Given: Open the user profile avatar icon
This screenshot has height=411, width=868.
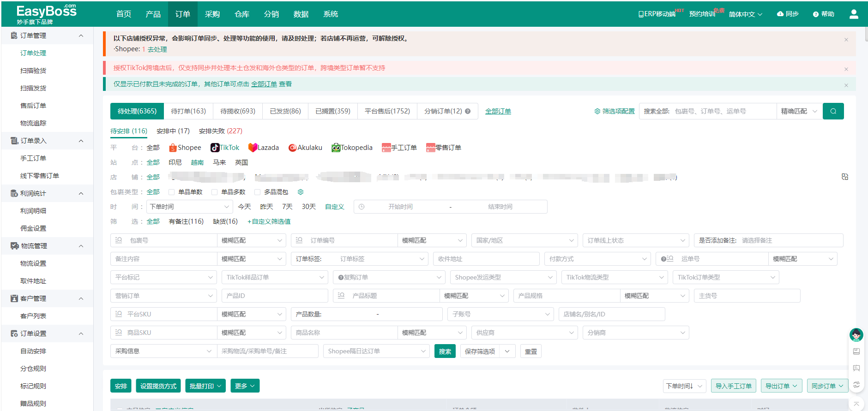Looking at the screenshot, I should pos(854,14).
